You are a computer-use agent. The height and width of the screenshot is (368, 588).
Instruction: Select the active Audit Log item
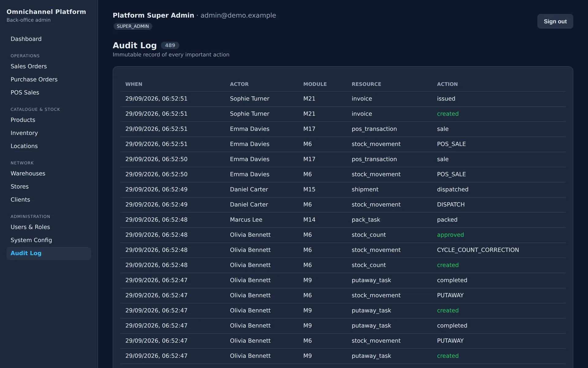click(x=49, y=253)
